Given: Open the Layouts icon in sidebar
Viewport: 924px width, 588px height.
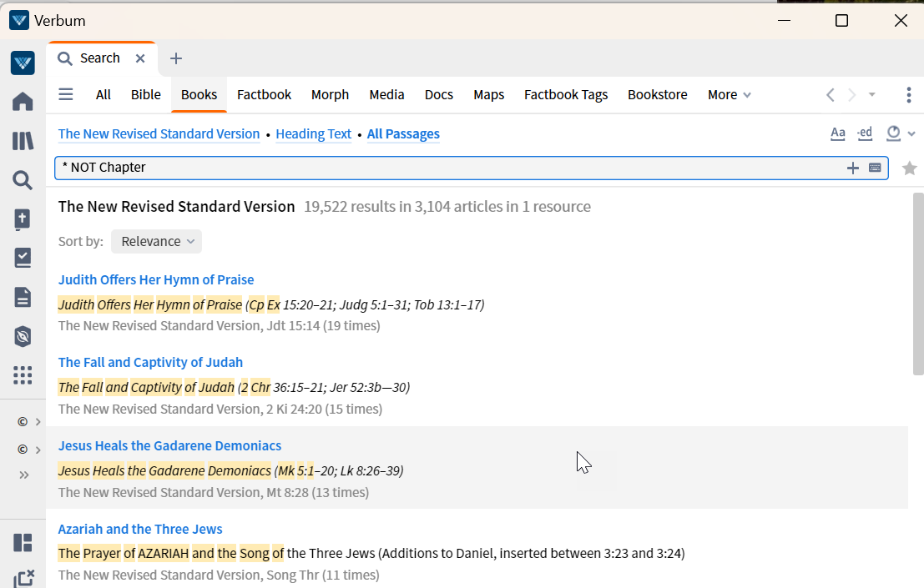Looking at the screenshot, I should (23, 543).
